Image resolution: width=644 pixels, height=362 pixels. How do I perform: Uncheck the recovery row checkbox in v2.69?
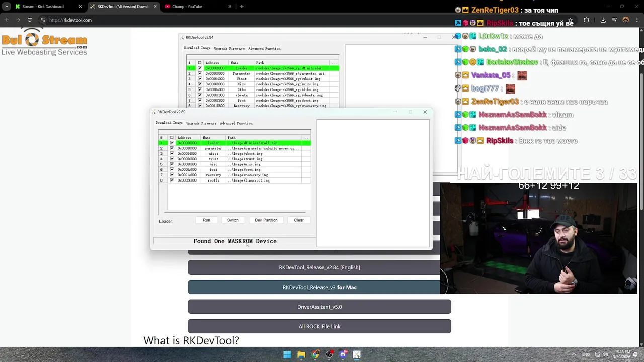point(172,175)
